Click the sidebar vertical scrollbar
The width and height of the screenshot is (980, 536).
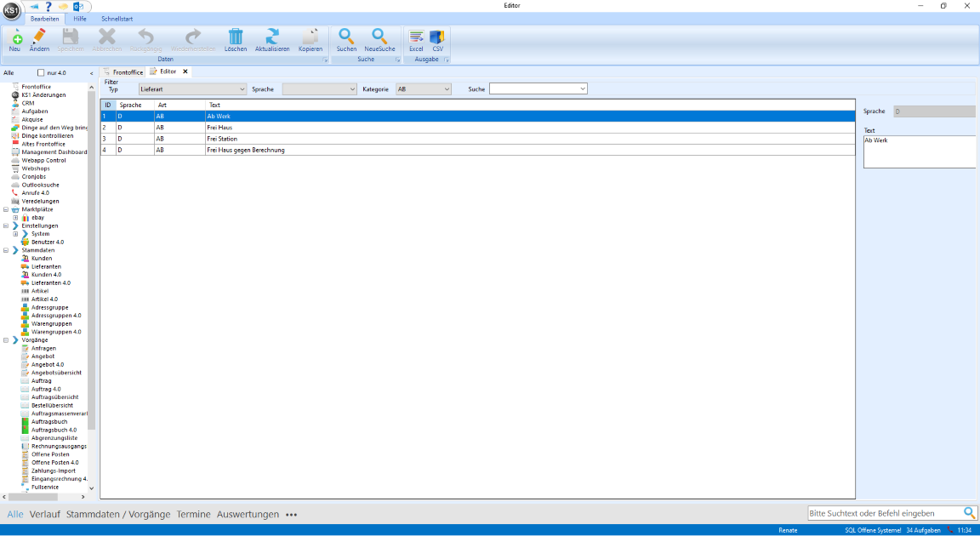pyautogui.click(x=92, y=255)
